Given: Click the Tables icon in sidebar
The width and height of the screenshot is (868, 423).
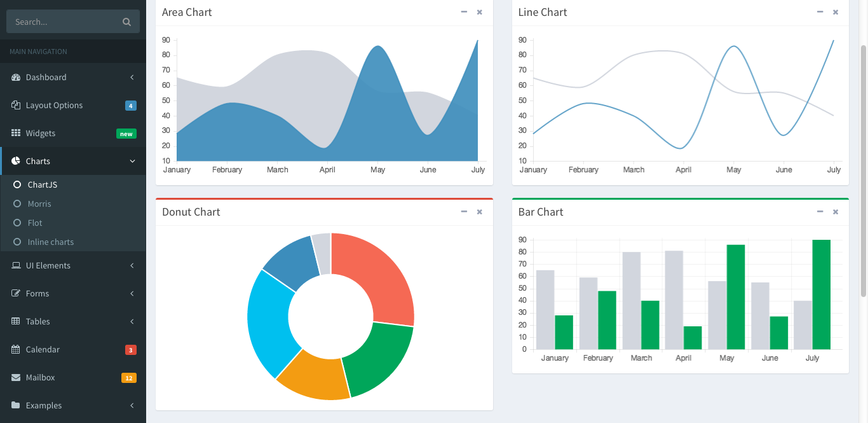Looking at the screenshot, I should coord(16,321).
